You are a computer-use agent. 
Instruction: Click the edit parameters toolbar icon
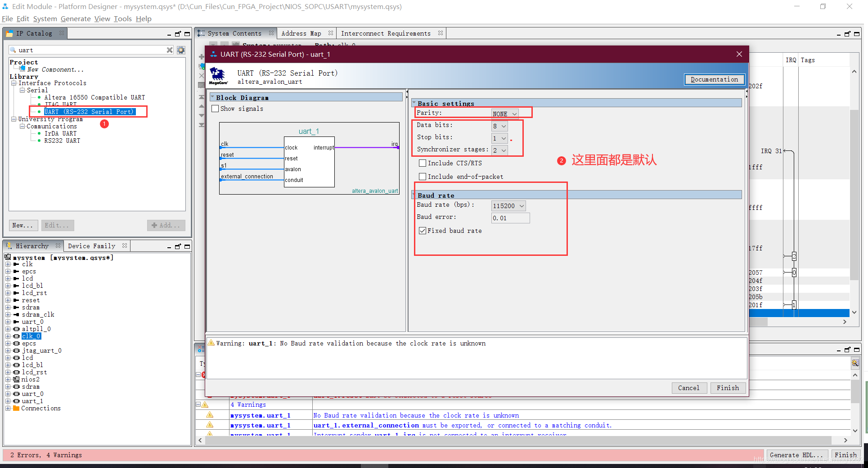pyautogui.click(x=201, y=85)
